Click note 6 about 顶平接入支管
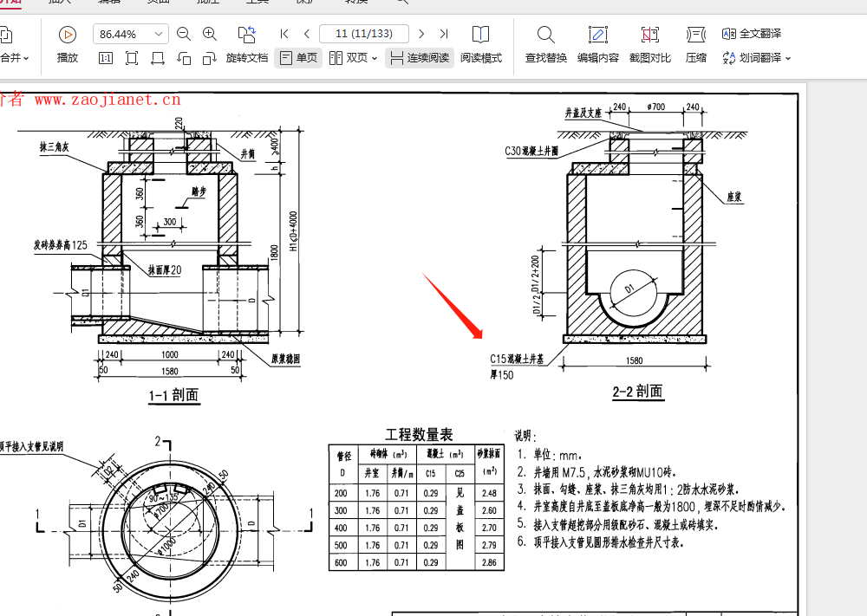Screen dimensions: 867x616 [x=601, y=542]
